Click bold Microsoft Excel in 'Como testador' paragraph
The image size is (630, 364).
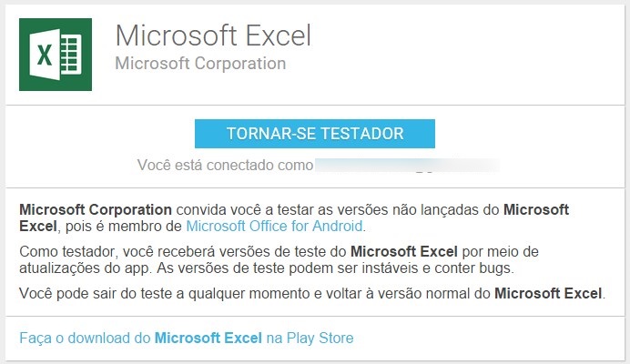[x=404, y=251]
